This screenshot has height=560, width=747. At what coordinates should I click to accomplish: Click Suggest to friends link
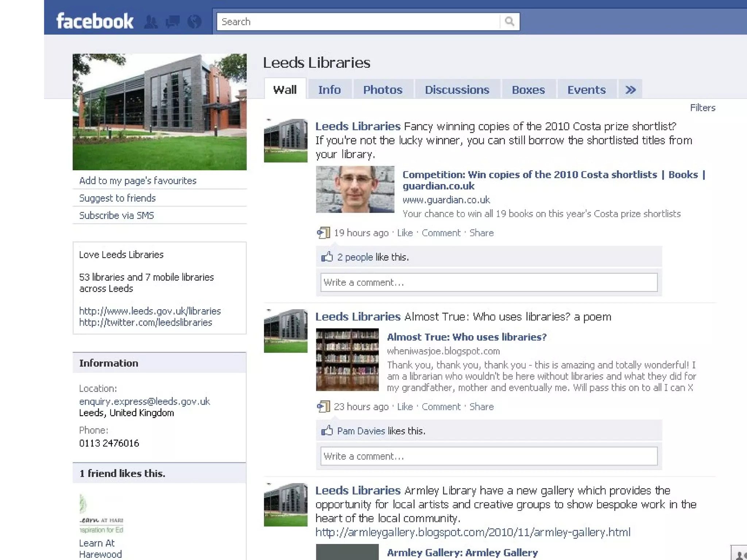pyautogui.click(x=117, y=198)
